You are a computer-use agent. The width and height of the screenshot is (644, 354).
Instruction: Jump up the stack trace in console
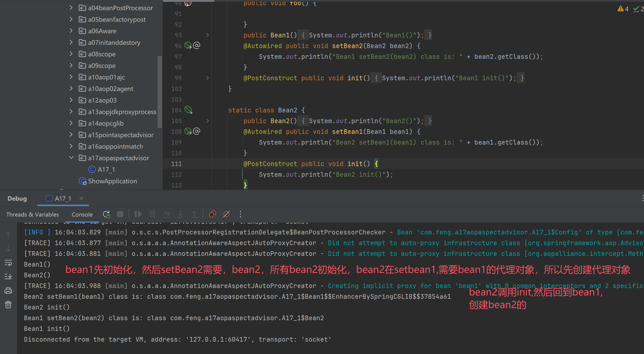8,234
